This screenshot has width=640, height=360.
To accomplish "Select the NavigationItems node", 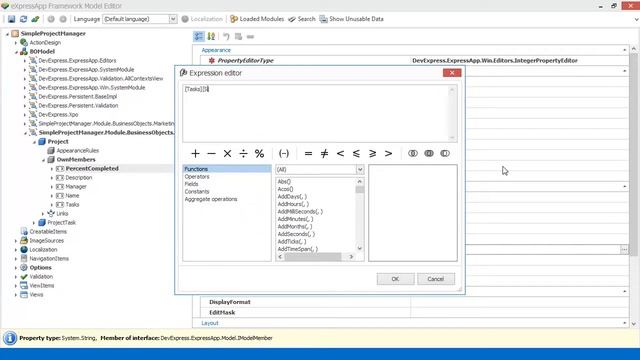I will pos(49,259).
